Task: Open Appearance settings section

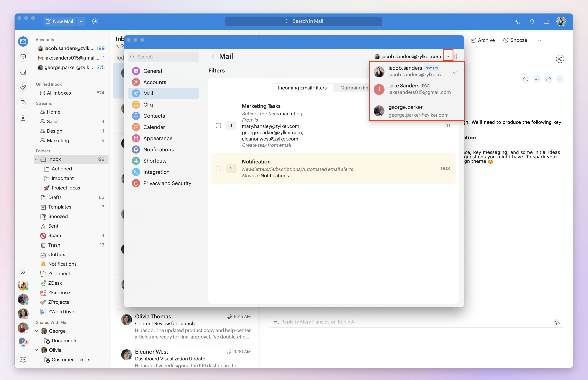Action: (158, 138)
